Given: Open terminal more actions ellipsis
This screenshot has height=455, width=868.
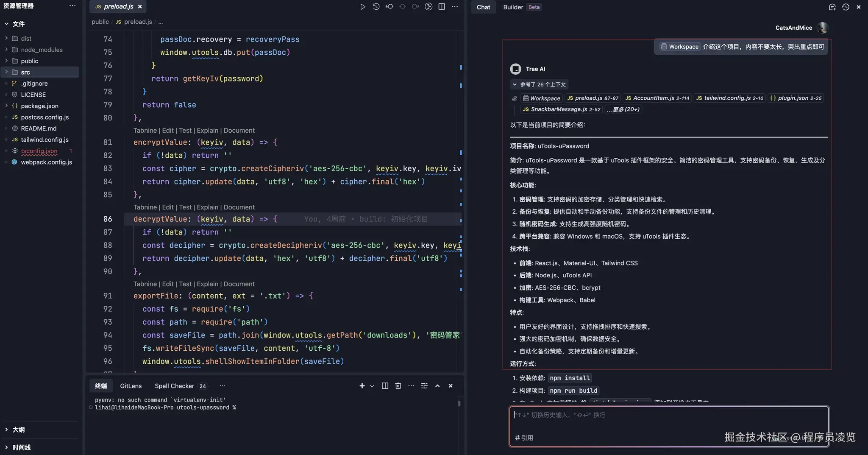Looking at the screenshot, I should 411,386.
